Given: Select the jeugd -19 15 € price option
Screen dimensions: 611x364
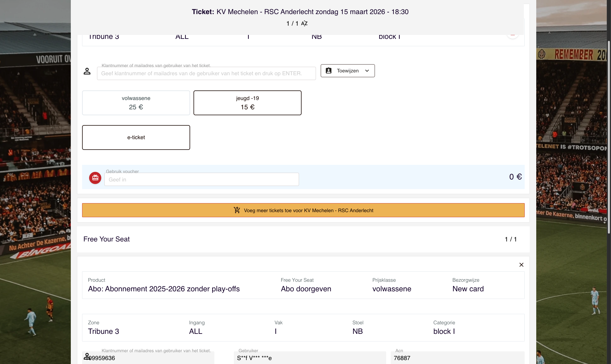Looking at the screenshot, I should 247,103.
